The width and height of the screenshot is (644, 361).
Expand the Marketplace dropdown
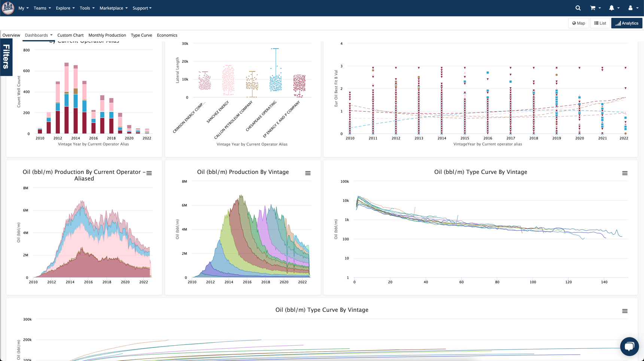tap(113, 8)
